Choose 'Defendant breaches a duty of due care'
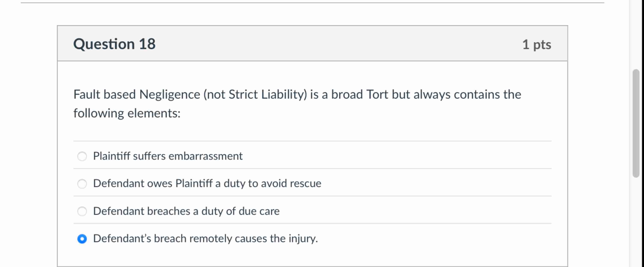Image resolution: width=644 pixels, height=267 pixels. (x=83, y=211)
